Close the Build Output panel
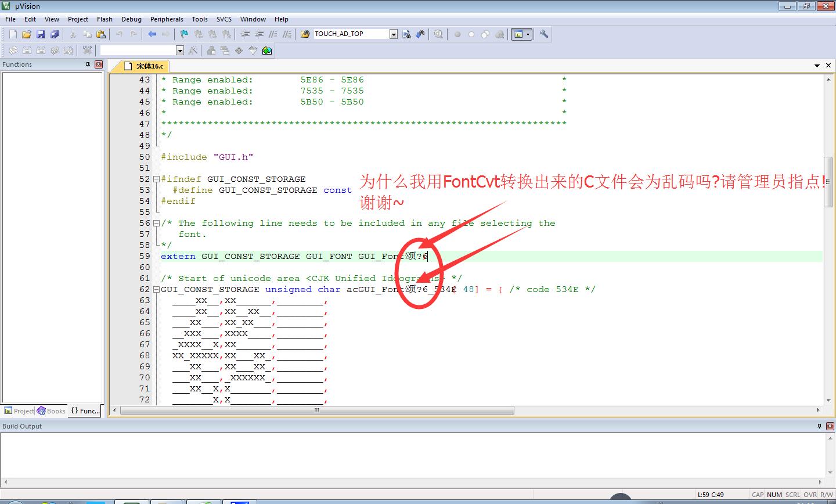 pyautogui.click(x=830, y=426)
